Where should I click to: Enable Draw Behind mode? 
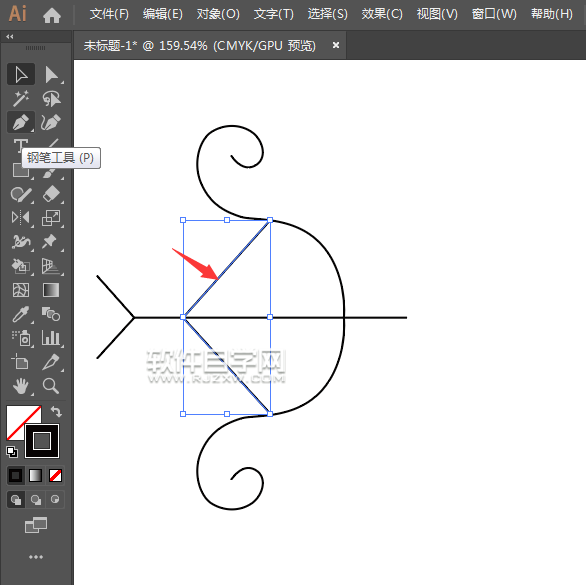[x=36, y=499]
